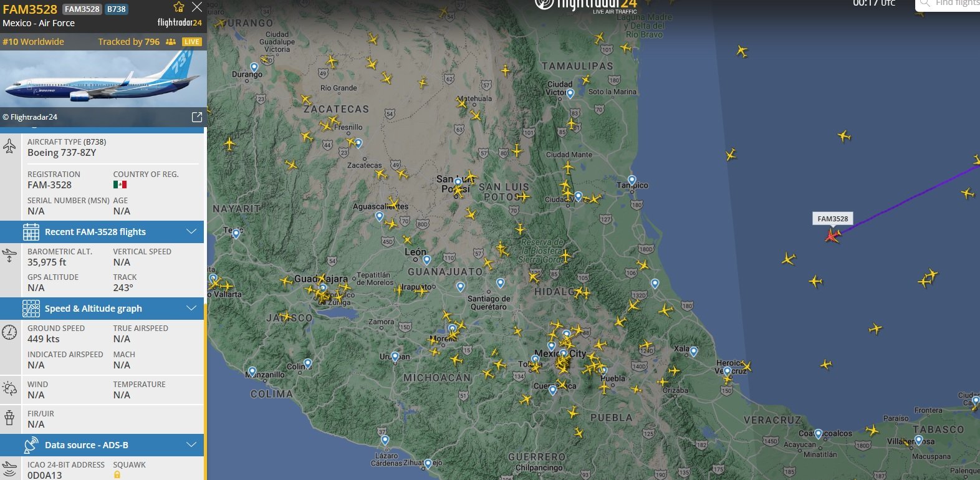Click the ICAO address value 0D0A13
The image size is (980, 480).
(x=45, y=475)
